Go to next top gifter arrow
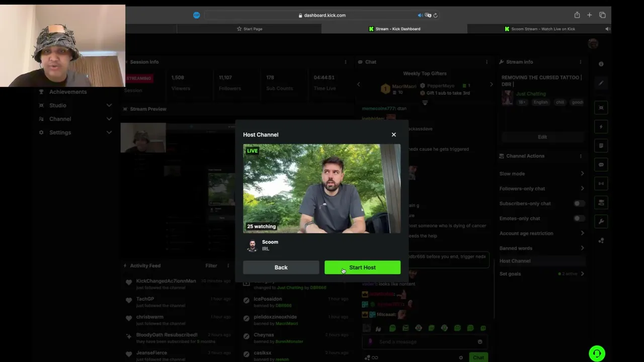Viewport: 644px width, 362px height. click(x=491, y=84)
